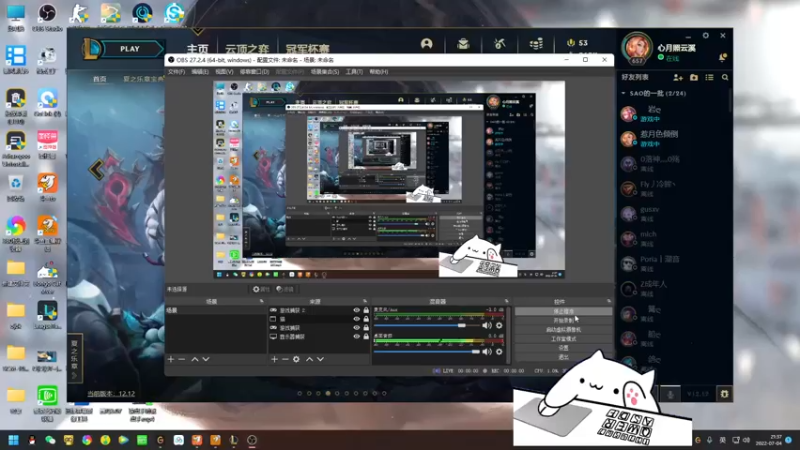
Task: Toggle lock on the display capture source
Action: click(366, 336)
